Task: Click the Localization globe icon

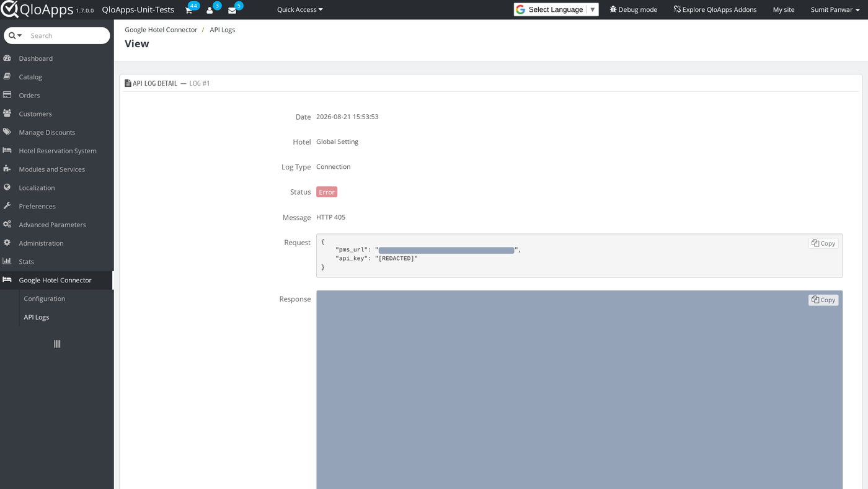Action: coord(7,187)
